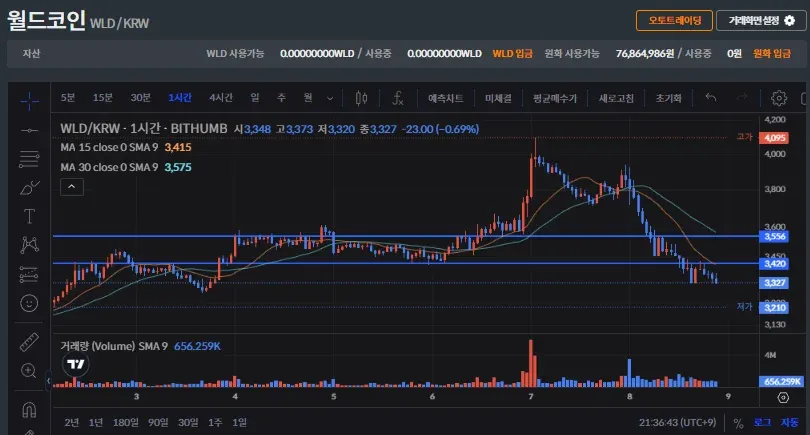Select the trend line drawing tool
The width and height of the screenshot is (810, 435).
(29, 130)
